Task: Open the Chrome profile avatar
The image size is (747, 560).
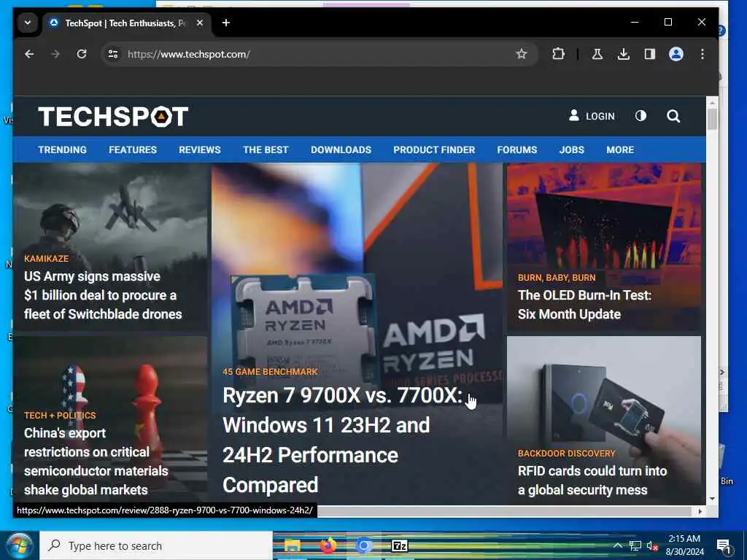Action: [676, 54]
